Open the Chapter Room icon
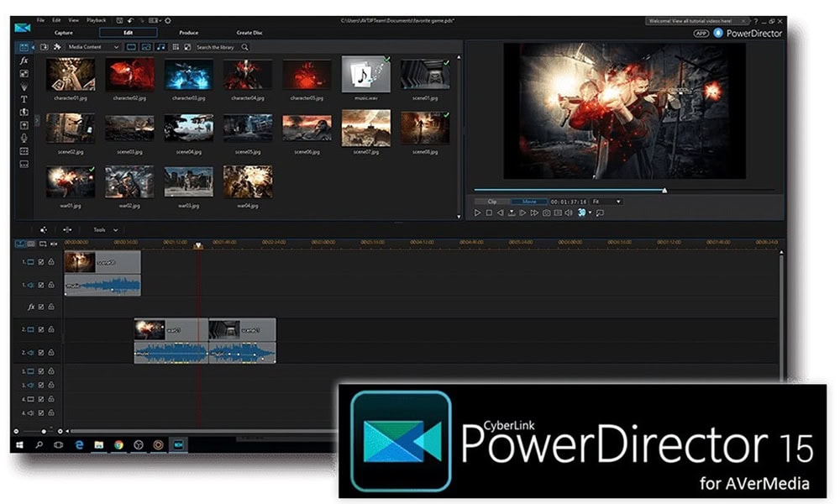The width and height of the screenshot is (840, 504). pyautogui.click(x=24, y=151)
